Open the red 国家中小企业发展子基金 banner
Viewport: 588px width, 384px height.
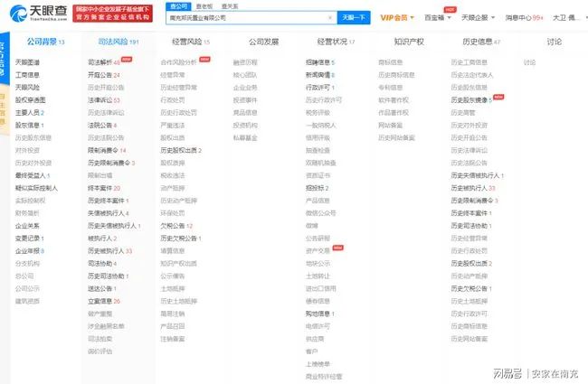pos(112,14)
